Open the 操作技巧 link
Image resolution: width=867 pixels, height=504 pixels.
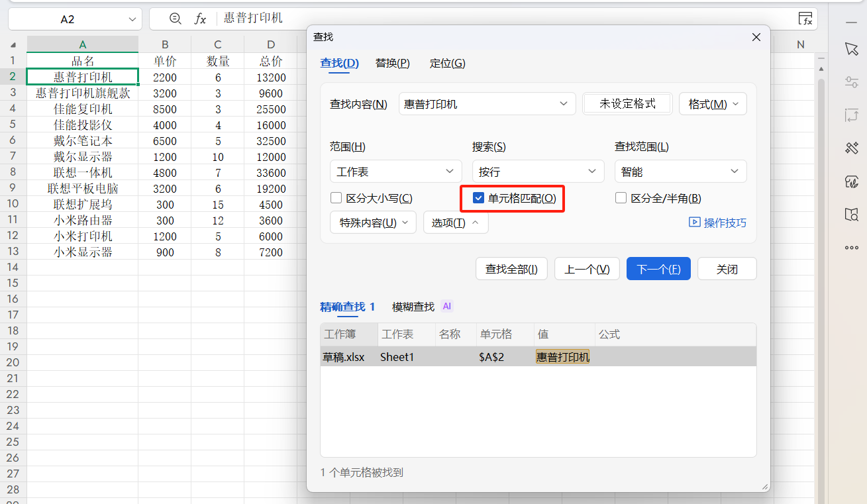[718, 223]
